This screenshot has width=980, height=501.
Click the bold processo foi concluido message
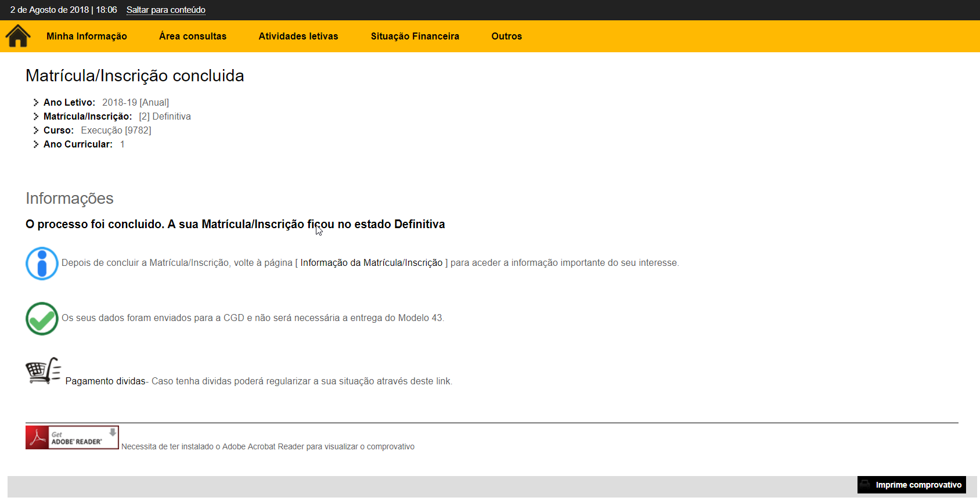pos(235,224)
